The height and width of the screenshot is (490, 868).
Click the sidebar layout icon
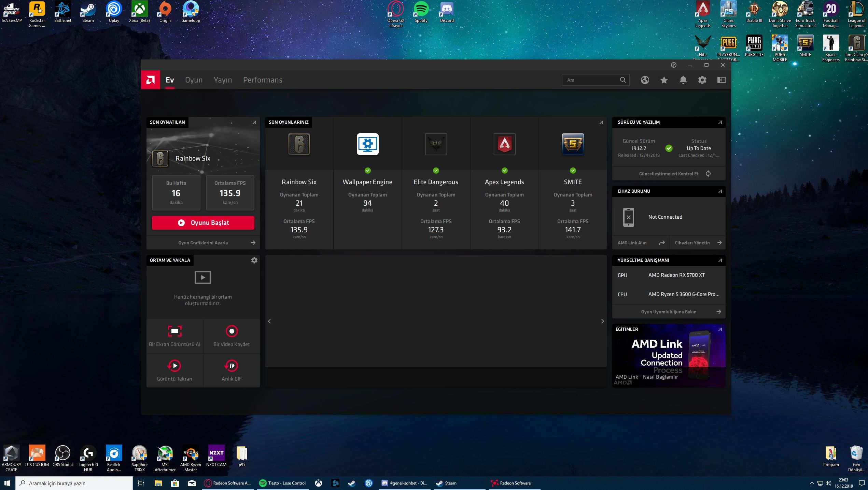[x=721, y=80]
